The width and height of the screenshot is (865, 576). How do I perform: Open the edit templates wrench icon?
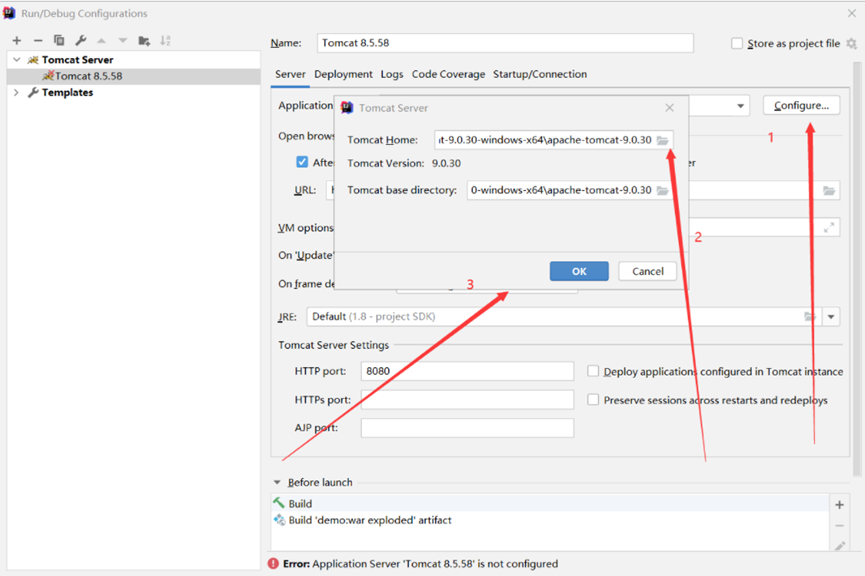pos(81,40)
